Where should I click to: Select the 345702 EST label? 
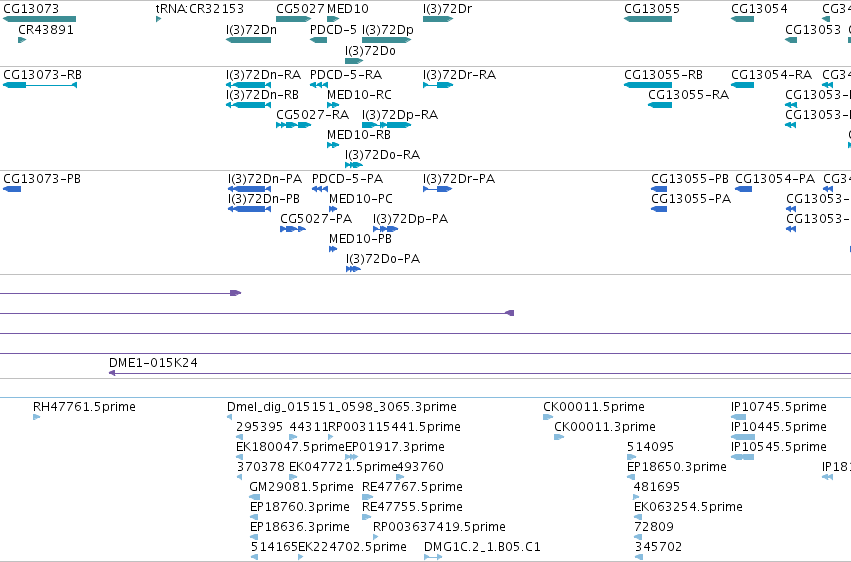[658, 547]
